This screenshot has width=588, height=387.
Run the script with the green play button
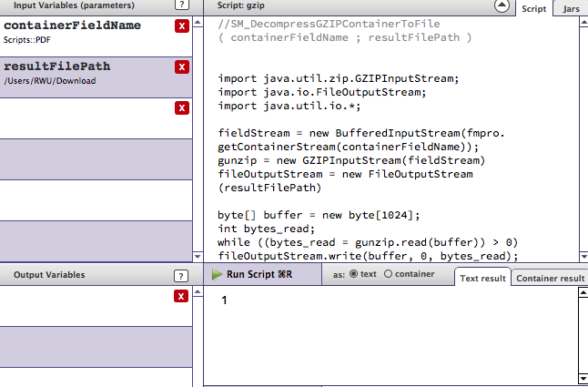point(217,274)
